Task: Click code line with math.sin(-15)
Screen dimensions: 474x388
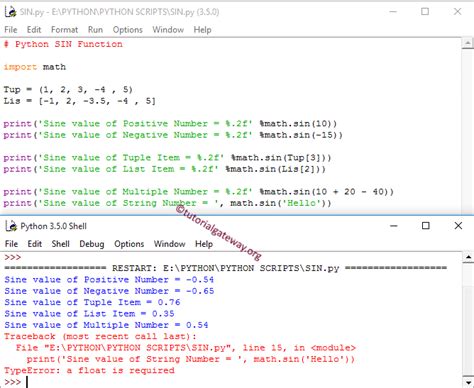Action: click(x=173, y=135)
